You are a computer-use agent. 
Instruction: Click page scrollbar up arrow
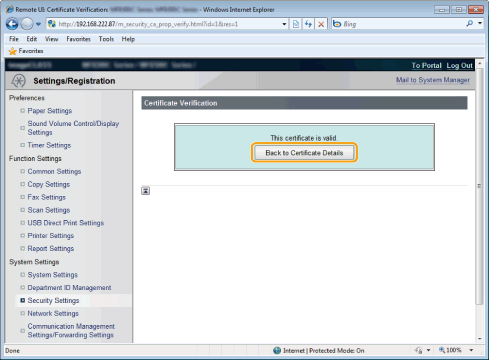(x=480, y=63)
